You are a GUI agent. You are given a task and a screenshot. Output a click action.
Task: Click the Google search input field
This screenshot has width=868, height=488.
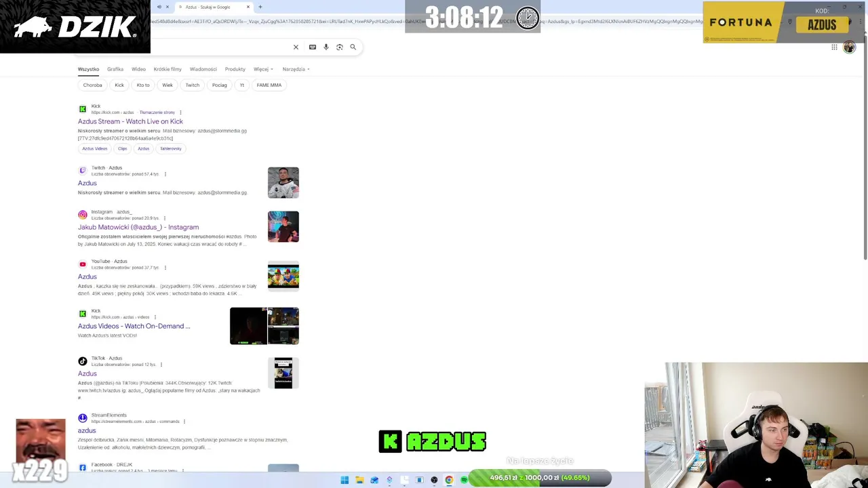(217, 47)
